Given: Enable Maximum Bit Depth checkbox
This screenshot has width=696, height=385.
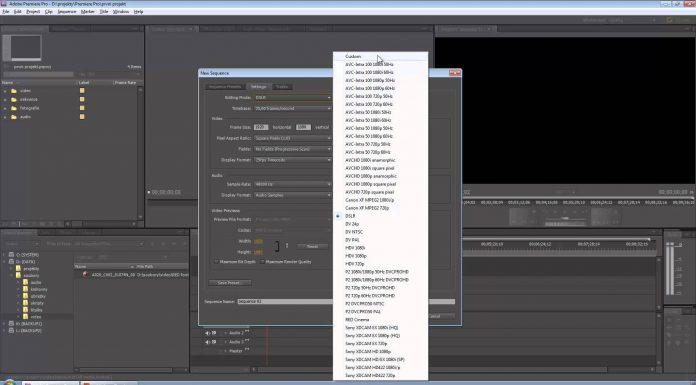Looking at the screenshot, I should 216,262.
